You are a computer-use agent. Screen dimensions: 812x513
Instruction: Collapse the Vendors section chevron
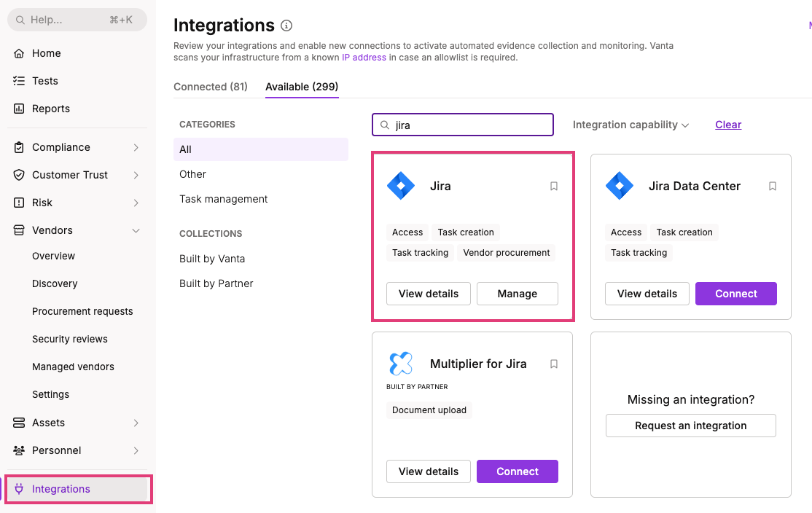point(136,230)
